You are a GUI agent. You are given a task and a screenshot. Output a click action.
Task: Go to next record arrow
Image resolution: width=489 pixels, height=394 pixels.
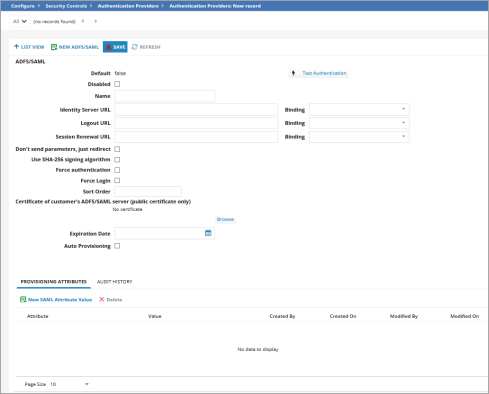(x=96, y=21)
